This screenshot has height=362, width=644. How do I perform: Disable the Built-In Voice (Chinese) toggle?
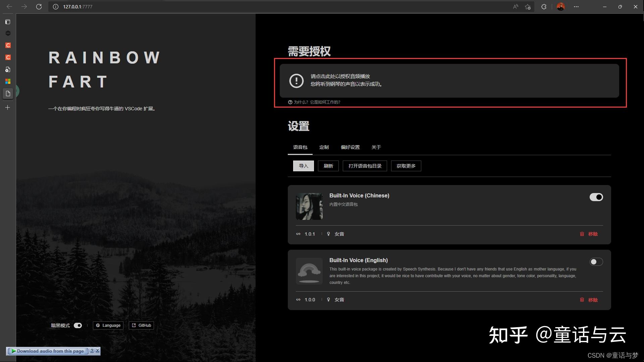pos(596,197)
